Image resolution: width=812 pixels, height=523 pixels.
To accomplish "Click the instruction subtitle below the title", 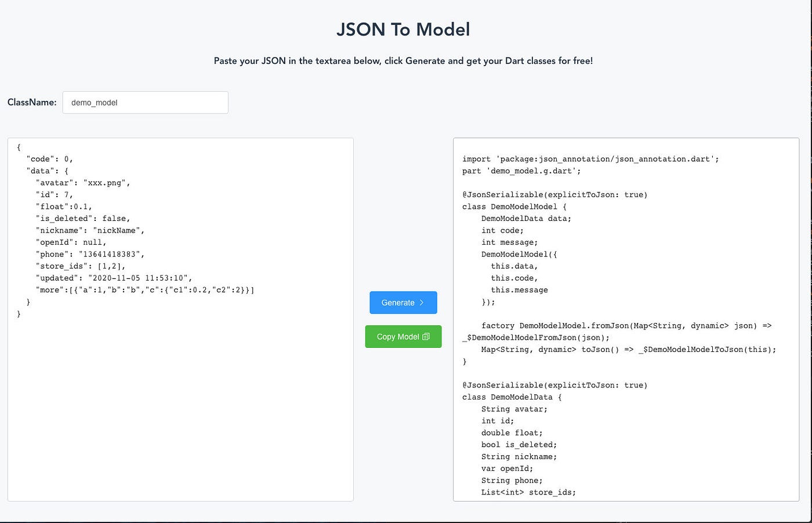I will [403, 60].
